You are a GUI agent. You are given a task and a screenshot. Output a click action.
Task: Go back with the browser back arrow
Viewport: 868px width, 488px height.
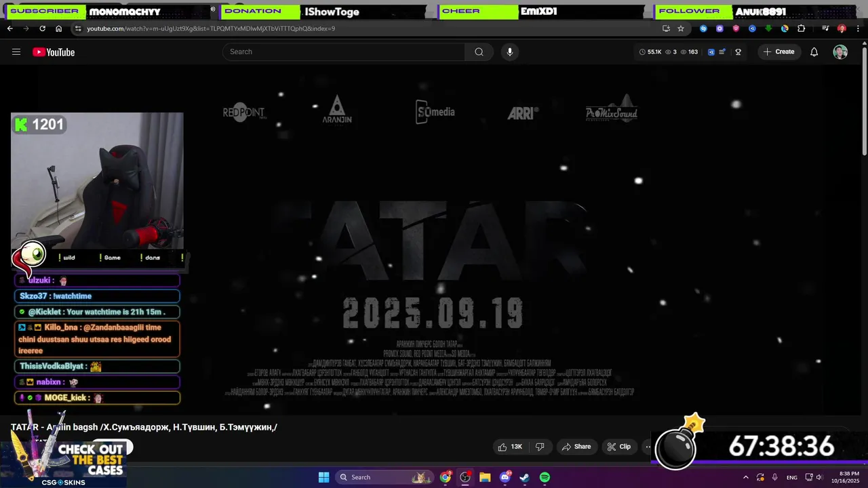(x=9, y=28)
